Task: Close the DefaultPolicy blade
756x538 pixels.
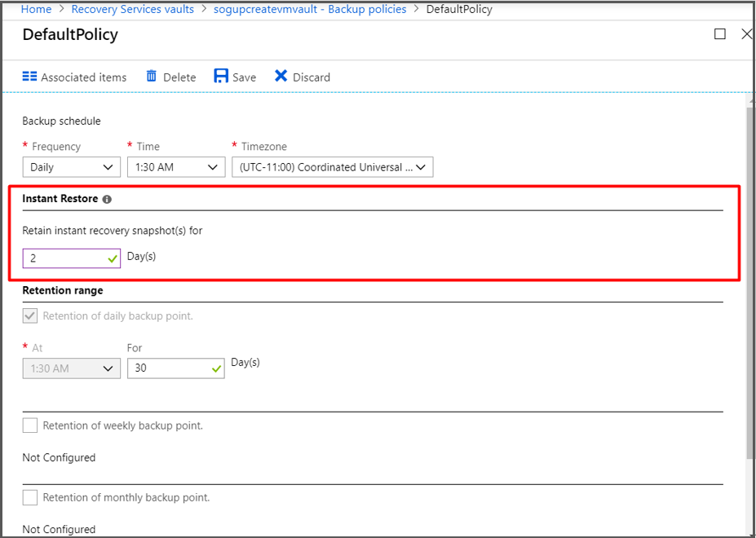Action: tap(746, 34)
